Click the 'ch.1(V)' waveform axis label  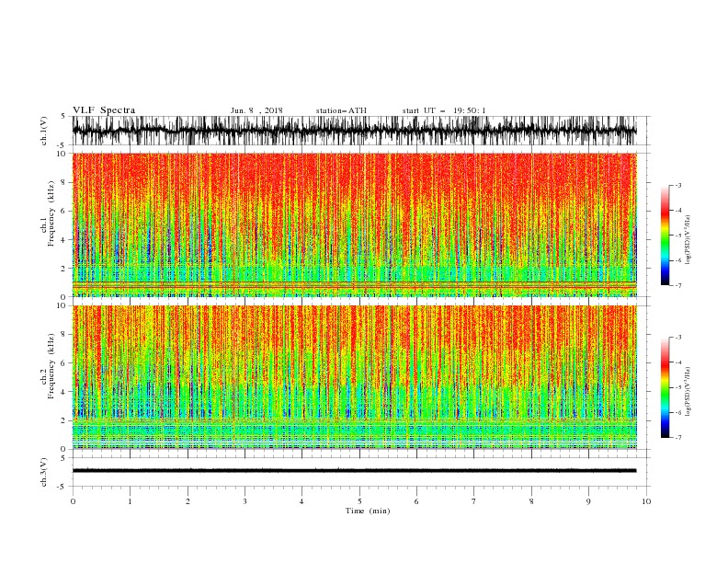tap(44, 131)
